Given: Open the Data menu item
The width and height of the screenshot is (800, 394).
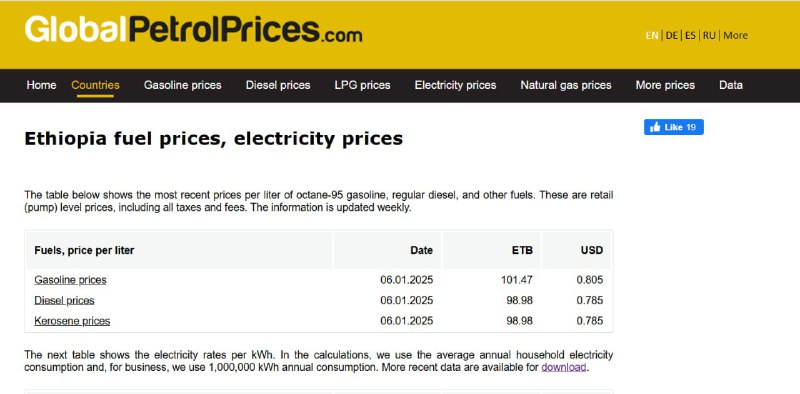Looking at the screenshot, I should (731, 85).
